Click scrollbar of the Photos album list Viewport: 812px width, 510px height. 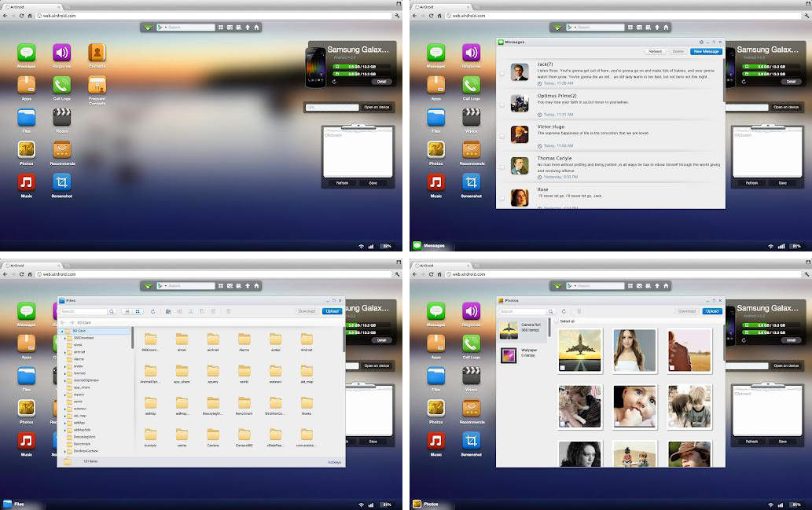pos(549,328)
